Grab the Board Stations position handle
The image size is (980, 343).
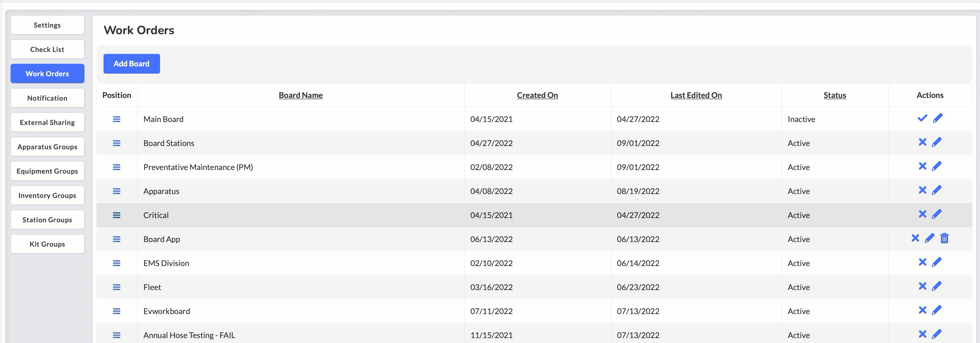(116, 143)
